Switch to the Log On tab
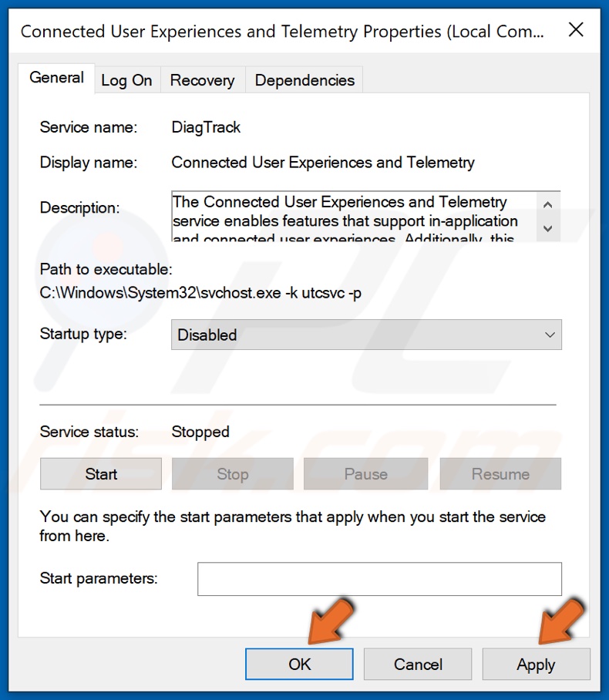Screen dimensions: 609x700 click(x=126, y=79)
